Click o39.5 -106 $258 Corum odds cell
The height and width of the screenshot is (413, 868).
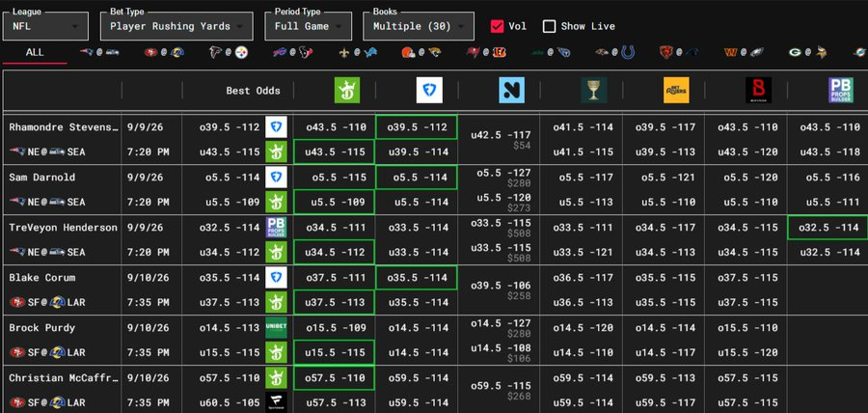(500, 290)
